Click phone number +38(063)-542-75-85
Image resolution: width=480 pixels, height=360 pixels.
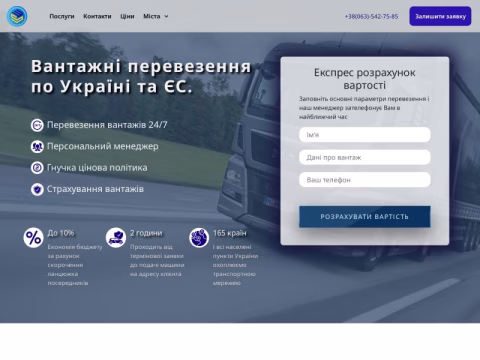371,16
